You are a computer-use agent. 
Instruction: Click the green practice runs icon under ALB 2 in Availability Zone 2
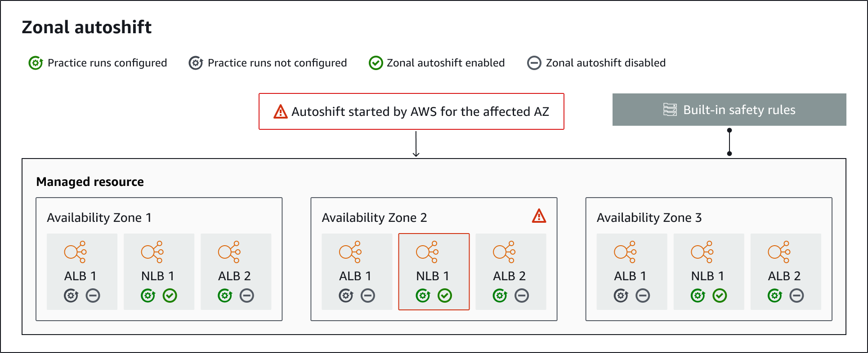[500, 296]
